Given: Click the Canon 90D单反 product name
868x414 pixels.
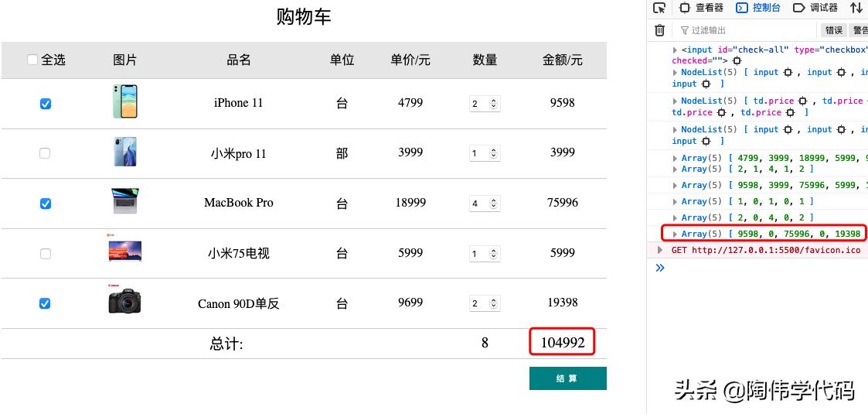Looking at the screenshot, I should coord(239,303).
